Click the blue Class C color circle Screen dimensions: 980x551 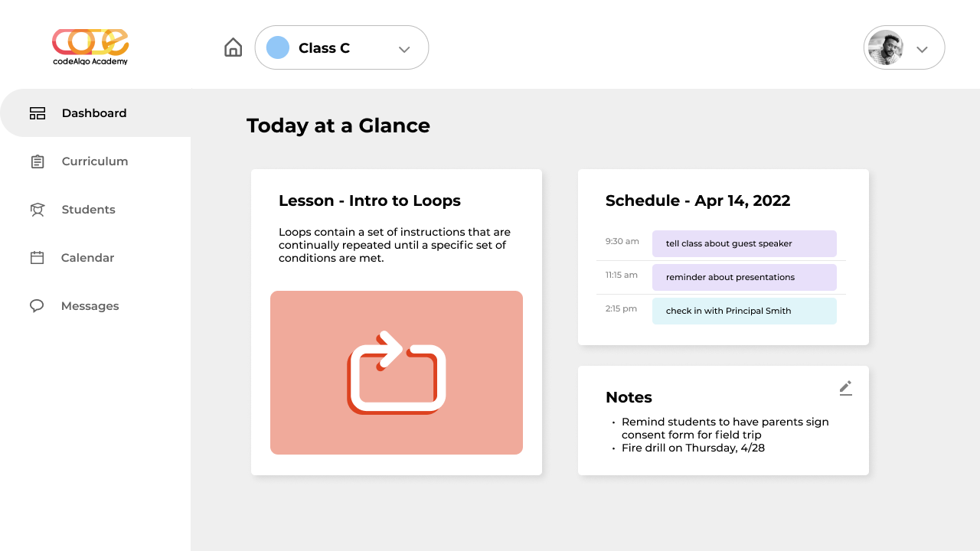click(278, 47)
